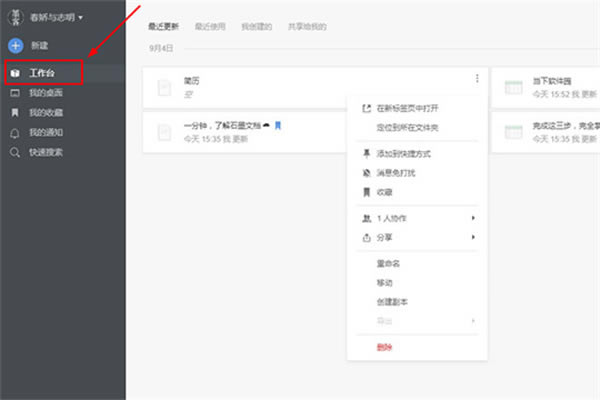
Task: Switch to the 最近使用 tab
Action: [x=210, y=24]
